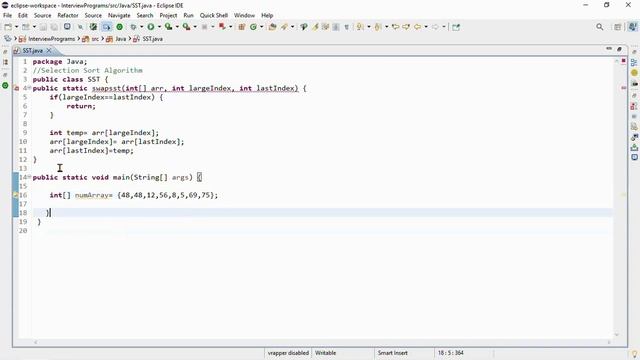This screenshot has height=360, width=640.
Task: Click the tip lightbulb in the status bar
Action: pyautogui.click(x=634, y=355)
